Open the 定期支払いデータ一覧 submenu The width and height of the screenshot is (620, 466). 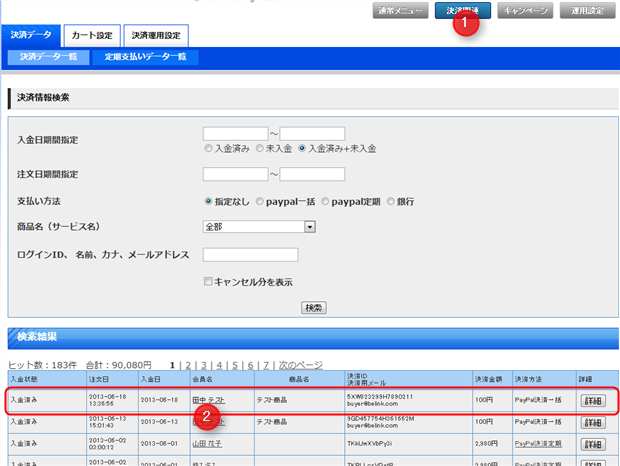145,57
